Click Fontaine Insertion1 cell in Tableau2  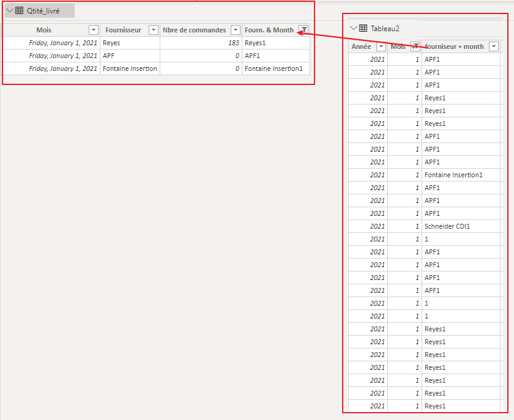[x=461, y=175]
